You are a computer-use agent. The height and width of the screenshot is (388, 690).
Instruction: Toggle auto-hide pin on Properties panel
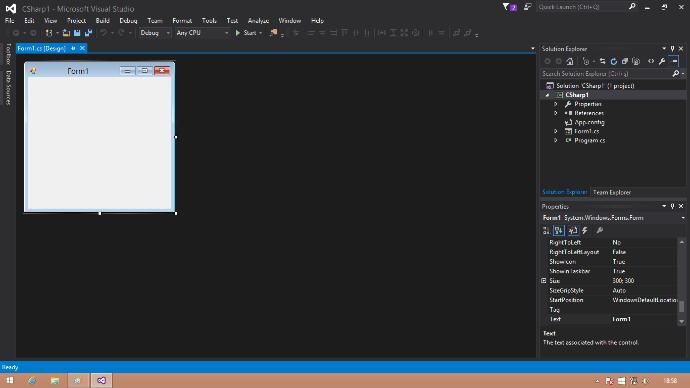672,206
